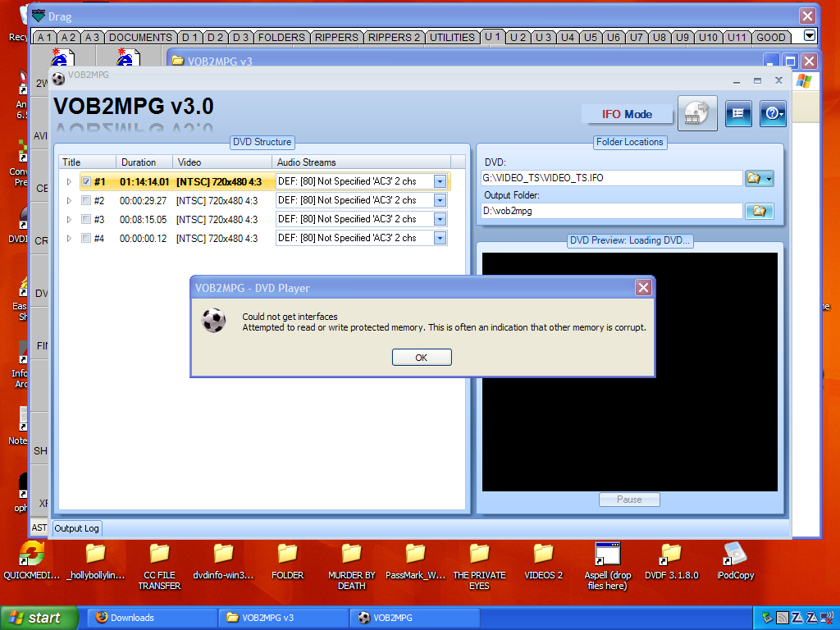Click the folder icon in VOB2MPG v3 title bar
840x630 pixels.
point(178,61)
